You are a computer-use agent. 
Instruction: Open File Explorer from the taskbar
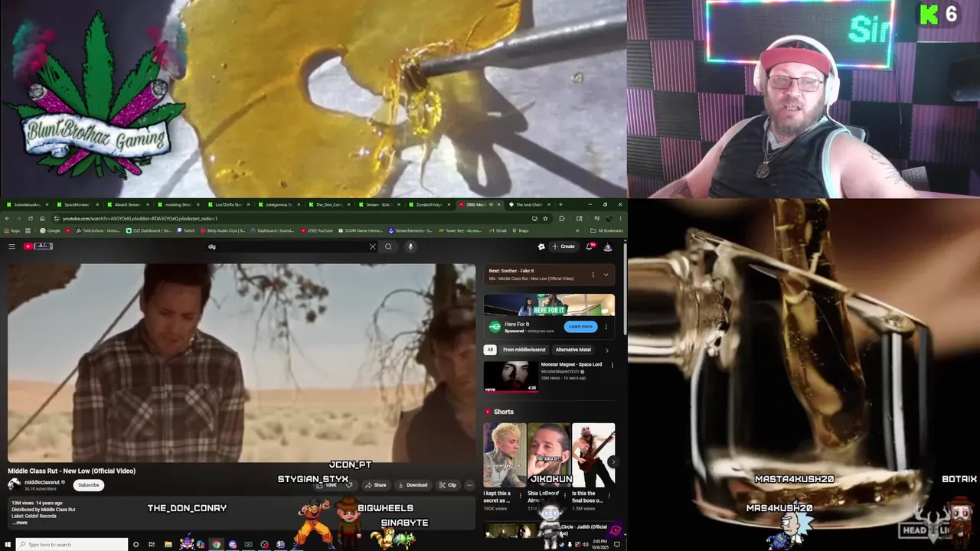coord(168,545)
